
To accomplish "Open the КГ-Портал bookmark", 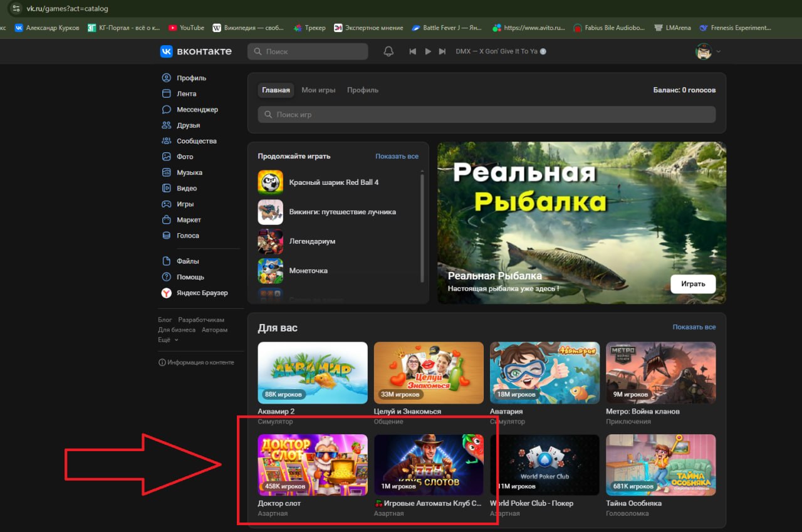I will (124, 28).
